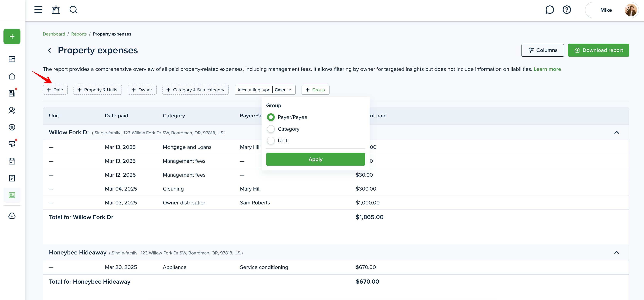Click the Property expenses breadcrumb text
The image size is (644, 300).
pyautogui.click(x=112, y=34)
